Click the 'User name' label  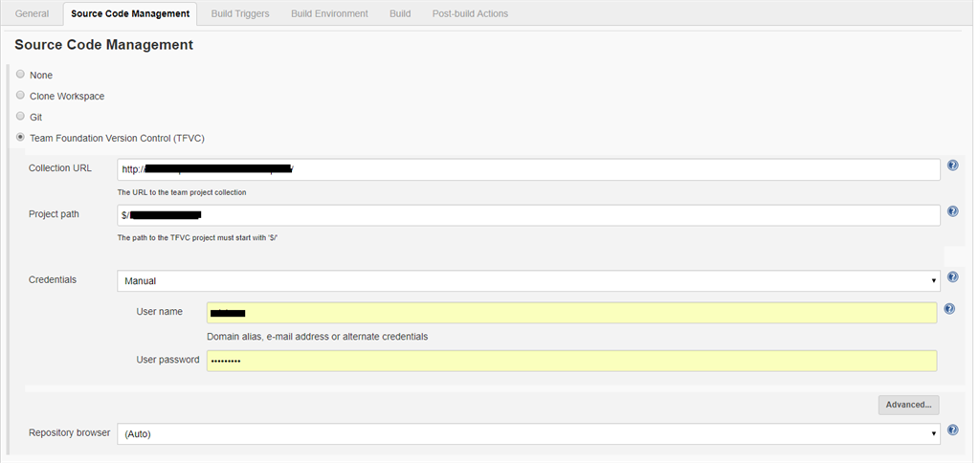[160, 312]
